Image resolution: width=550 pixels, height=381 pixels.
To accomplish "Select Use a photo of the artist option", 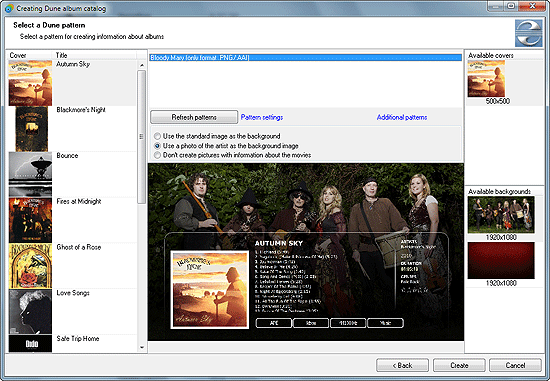I will (x=226, y=146).
